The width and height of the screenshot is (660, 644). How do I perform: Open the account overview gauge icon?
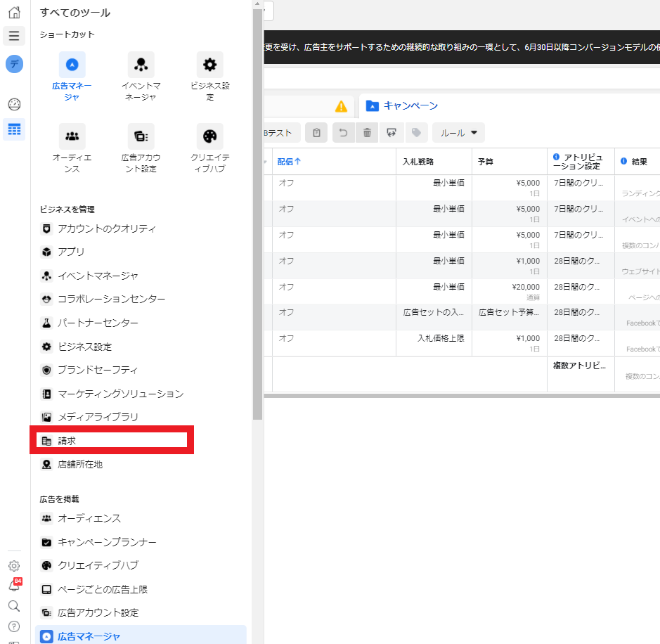(x=14, y=104)
